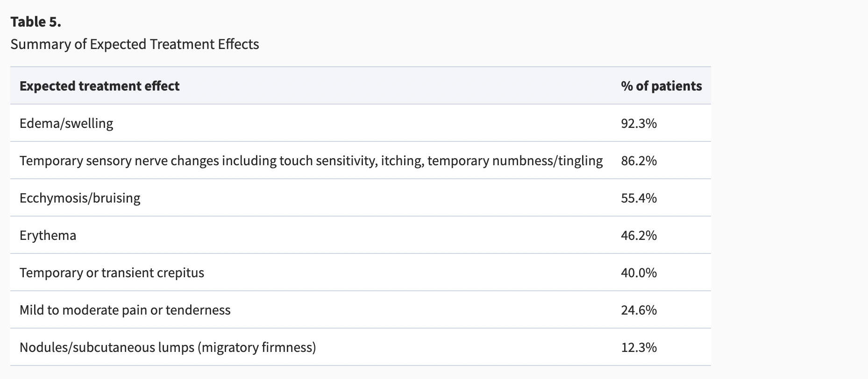Click the 40.0% value cell

click(x=639, y=273)
